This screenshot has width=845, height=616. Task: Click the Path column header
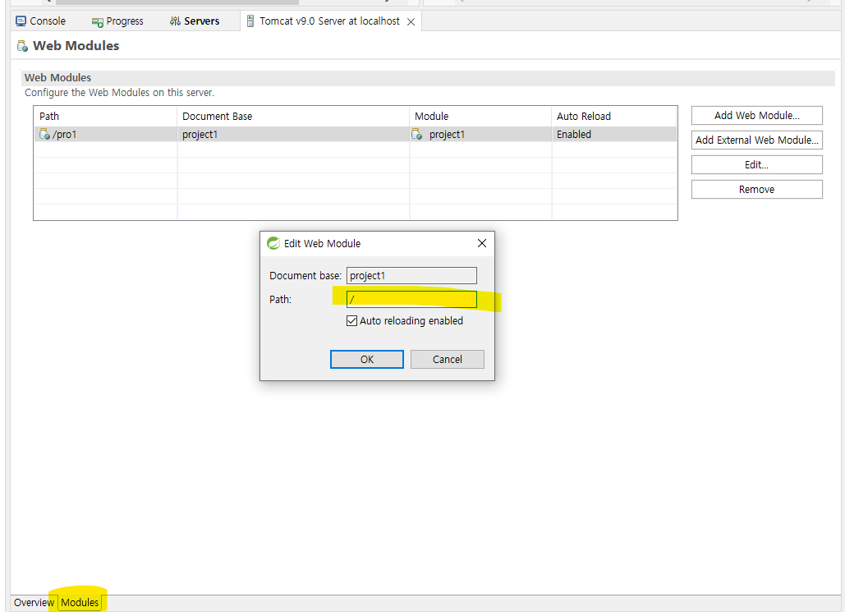click(105, 117)
